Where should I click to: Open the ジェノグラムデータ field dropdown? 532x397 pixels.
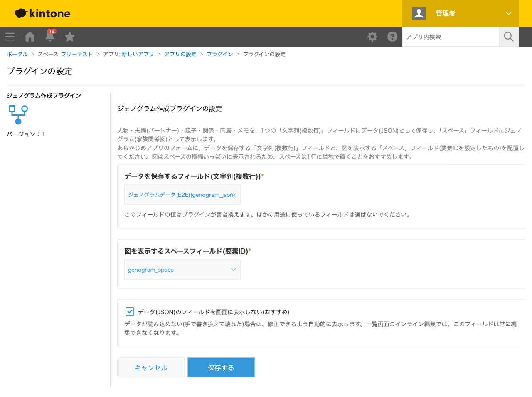coord(182,195)
